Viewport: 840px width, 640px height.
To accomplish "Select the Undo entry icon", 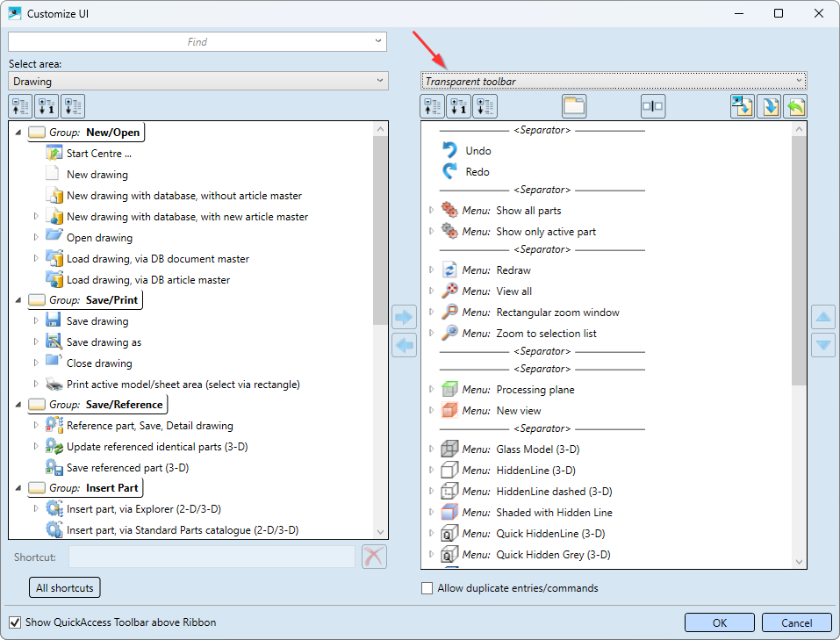I will click(449, 151).
